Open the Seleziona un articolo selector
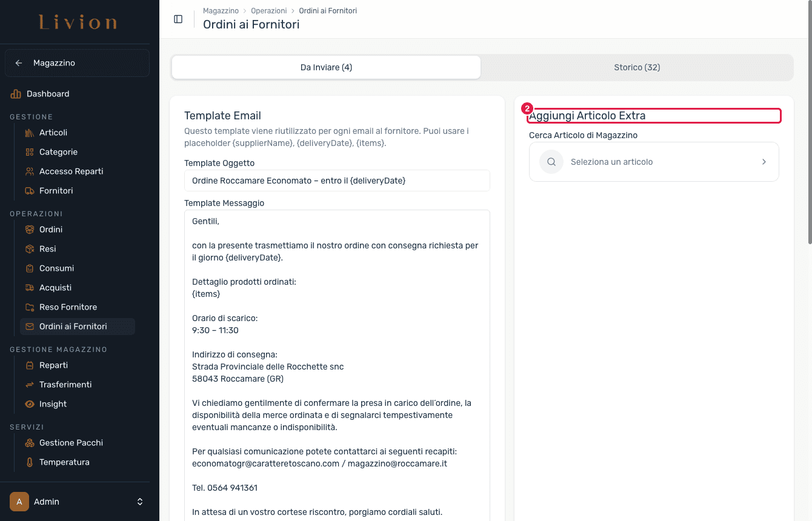Screen dimensions: 812x521 (x=654, y=162)
